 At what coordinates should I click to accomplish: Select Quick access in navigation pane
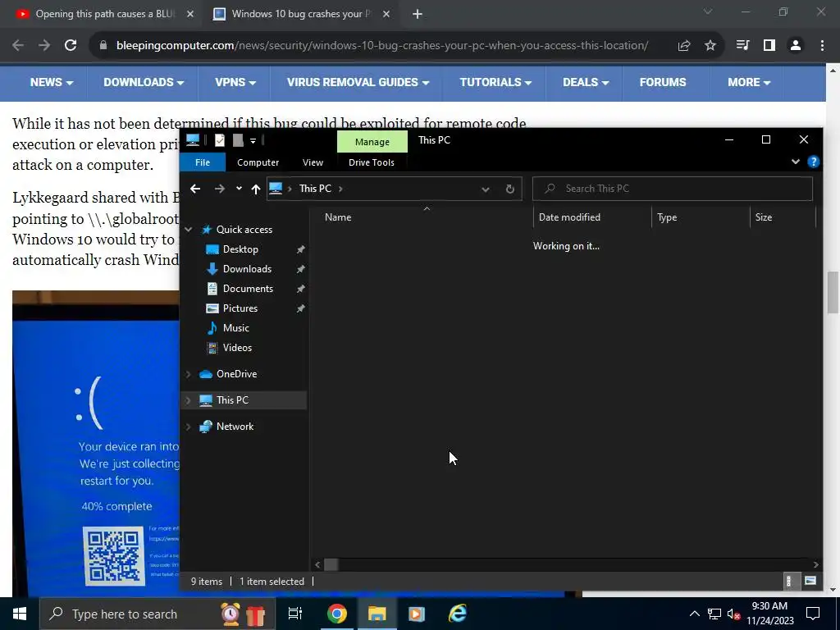pos(244,230)
